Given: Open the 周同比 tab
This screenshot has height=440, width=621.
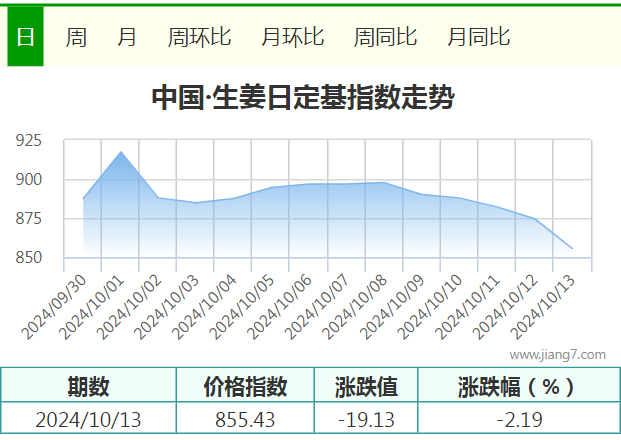Looking at the screenshot, I should click(x=385, y=37).
